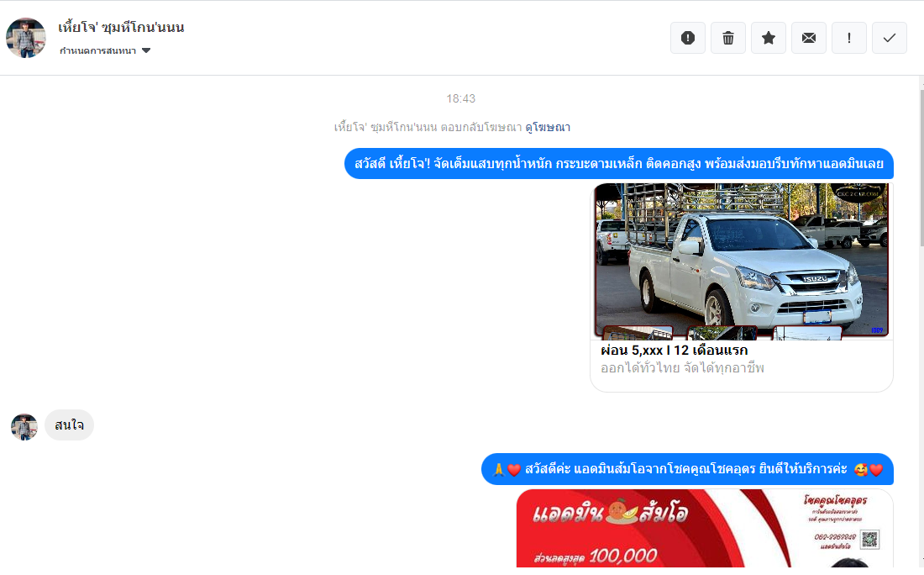924x575 pixels.
Task: Select the สนใจ message bubble
Action: point(69,425)
